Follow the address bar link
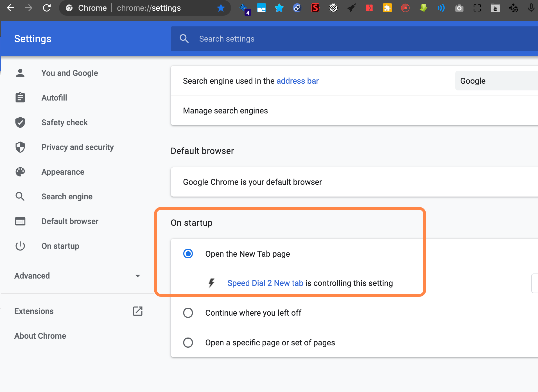 point(298,81)
